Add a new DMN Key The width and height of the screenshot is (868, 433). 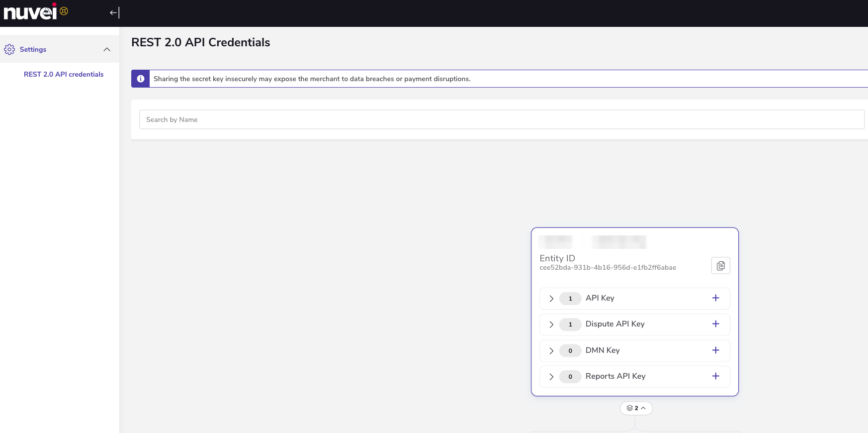pyautogui.click(x=715, y=350)
